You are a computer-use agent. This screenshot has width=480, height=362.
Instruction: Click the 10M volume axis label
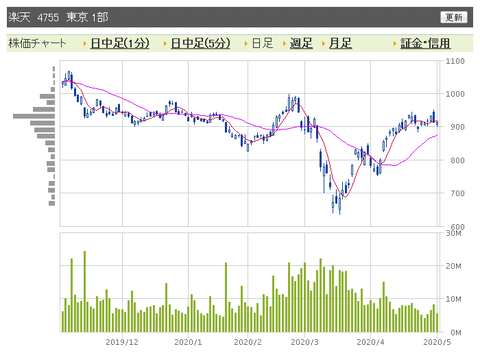pyautogui.click(x=454, y=299)
